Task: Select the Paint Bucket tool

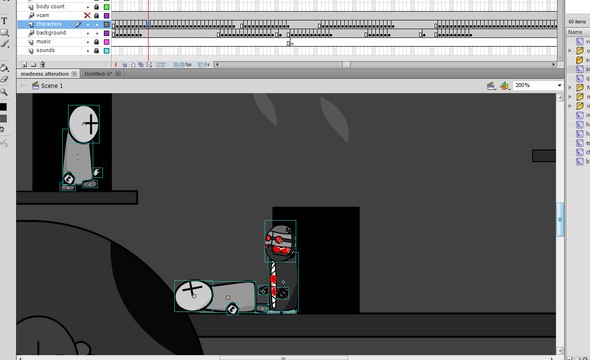Action: pyautogui.click(x=4, y=68)
